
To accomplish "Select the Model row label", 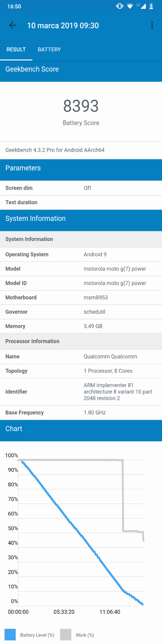I will [13, 269].
